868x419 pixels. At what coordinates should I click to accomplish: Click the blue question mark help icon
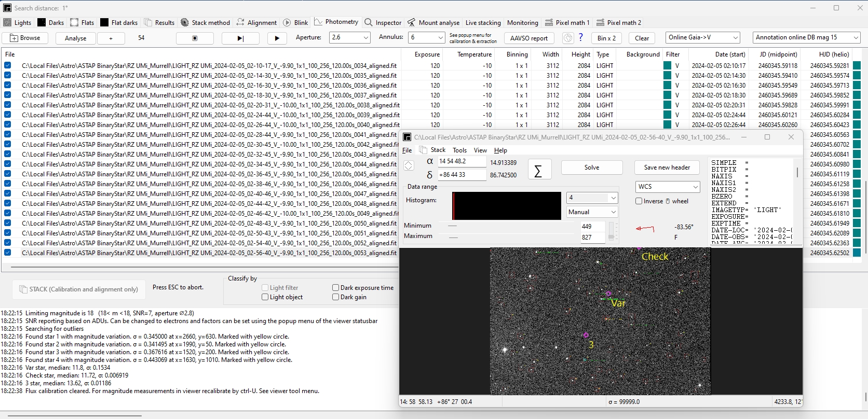(581, 37)
